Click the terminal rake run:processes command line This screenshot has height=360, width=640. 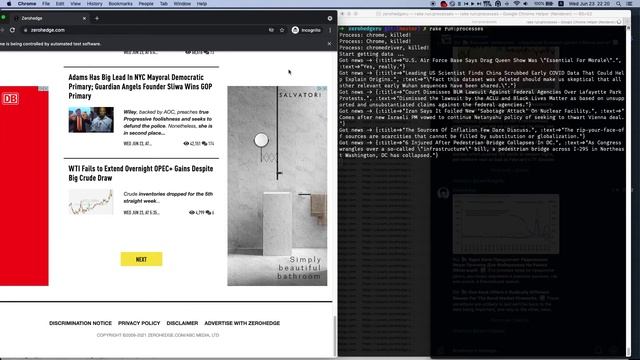click(x=411, y=29)
